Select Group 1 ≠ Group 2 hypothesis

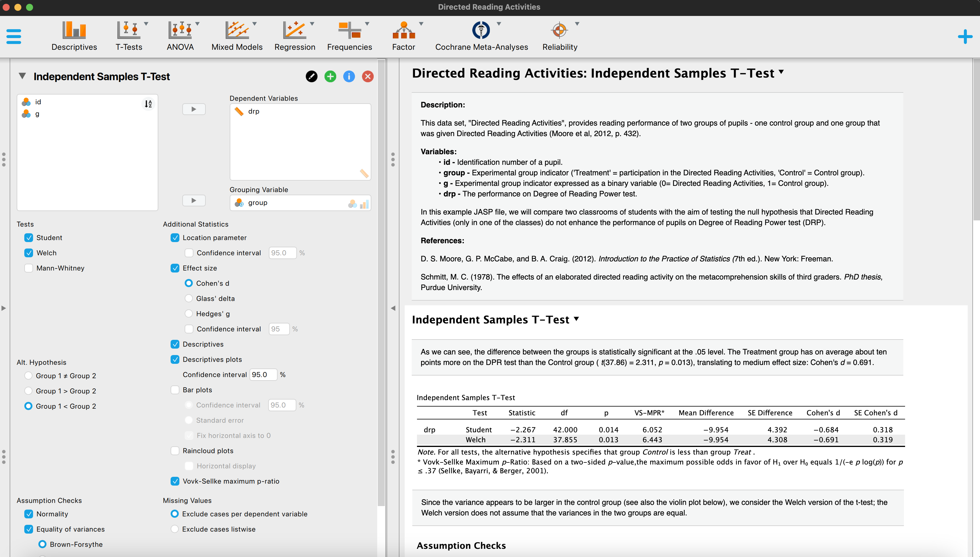[28, 376]
